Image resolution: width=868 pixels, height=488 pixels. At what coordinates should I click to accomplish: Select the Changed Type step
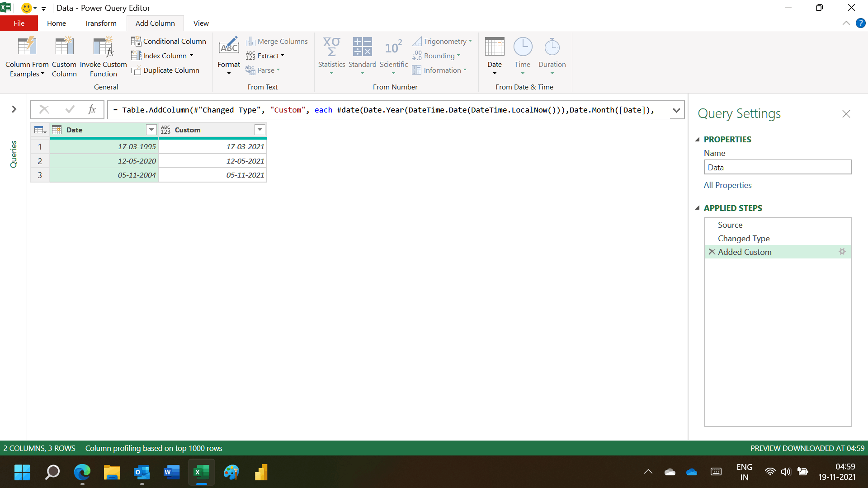pos(744,239)
